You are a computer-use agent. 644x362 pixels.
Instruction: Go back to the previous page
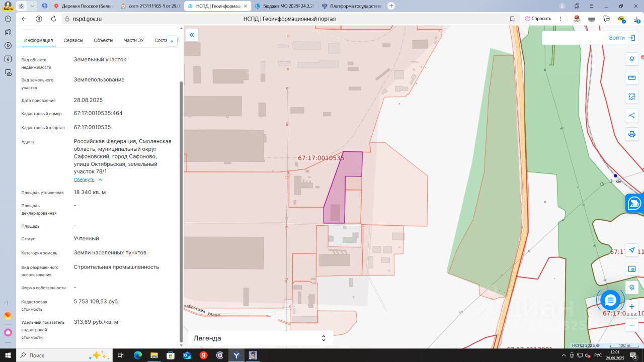[x=24, y=19]
